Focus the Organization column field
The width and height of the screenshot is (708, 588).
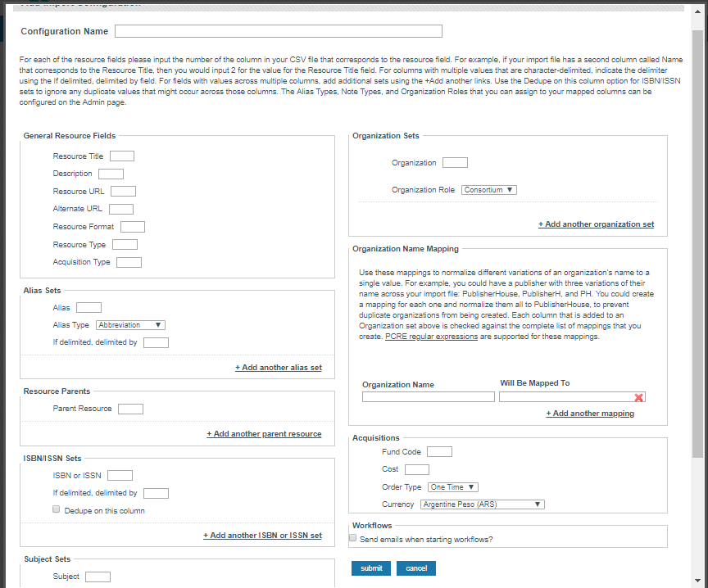[x=455, y=162]
